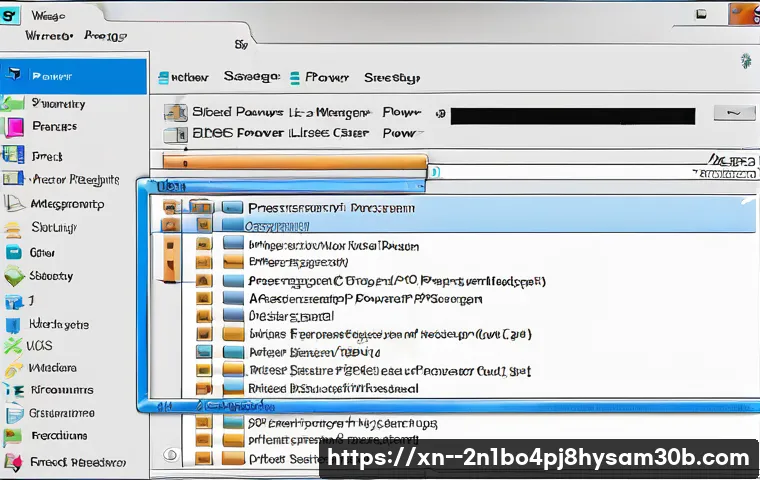Select the row beginning 'Preeemgrgcen C Drogen'
760x480 pixels.
pos(397,281)
